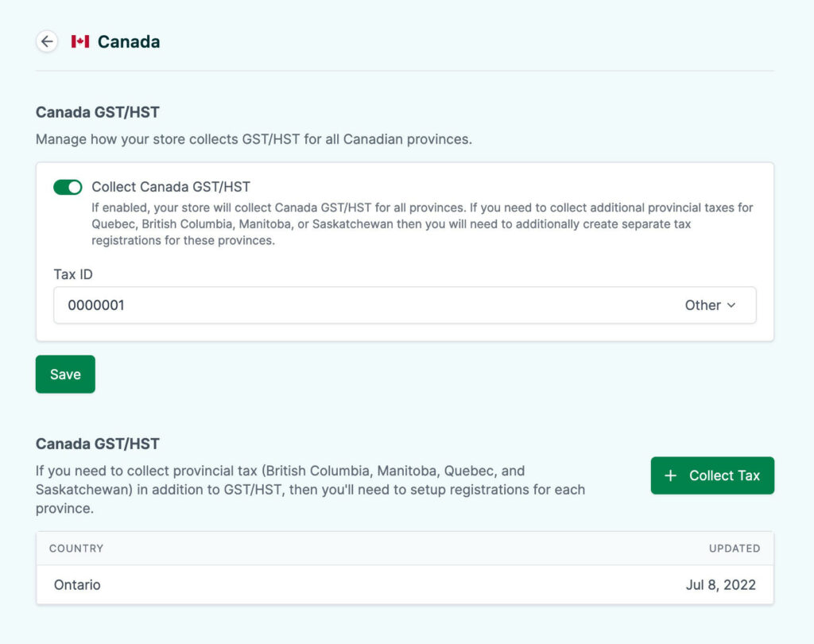Click the back arrow icon

(x=47, y=41)
